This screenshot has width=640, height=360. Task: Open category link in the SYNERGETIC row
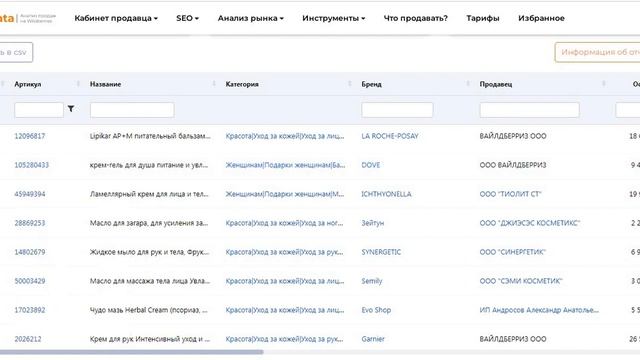pyautogui.click(x=284, y=252)
